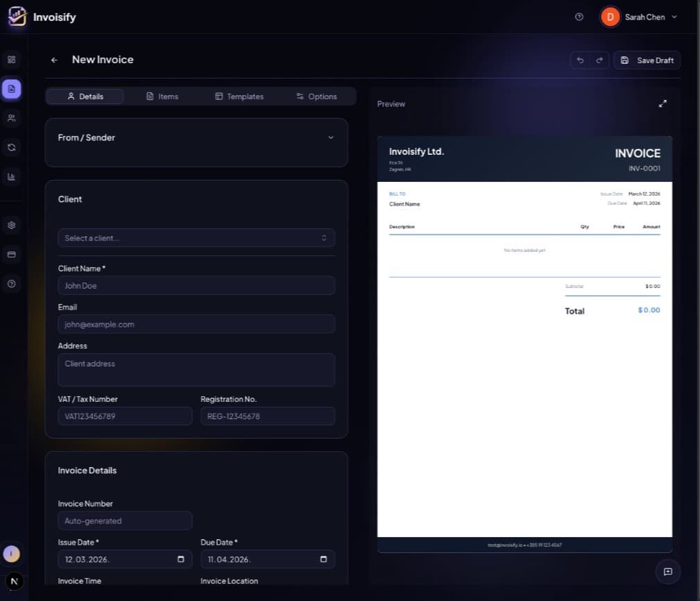The height and width of the screenshot is (601, 700).
Task: Go back using the arrow beside New Invoice
Action: (54, 60)
